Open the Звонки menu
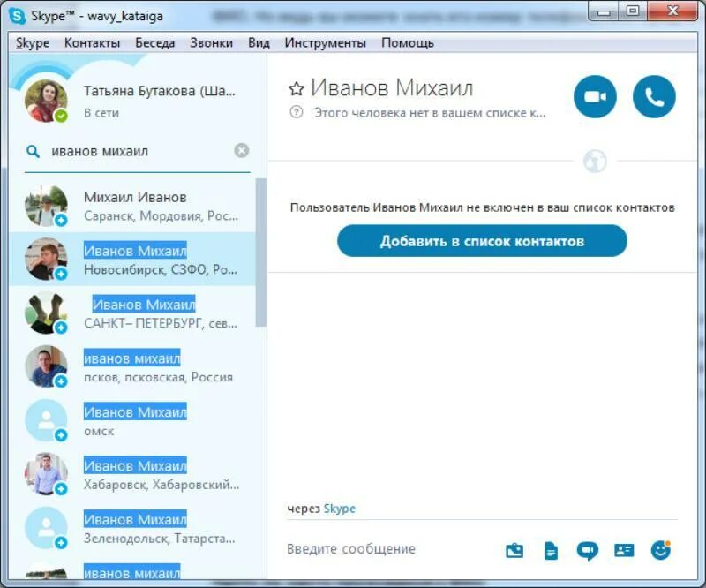The width and height of the screenshot is (706, 588). (211, 43)
